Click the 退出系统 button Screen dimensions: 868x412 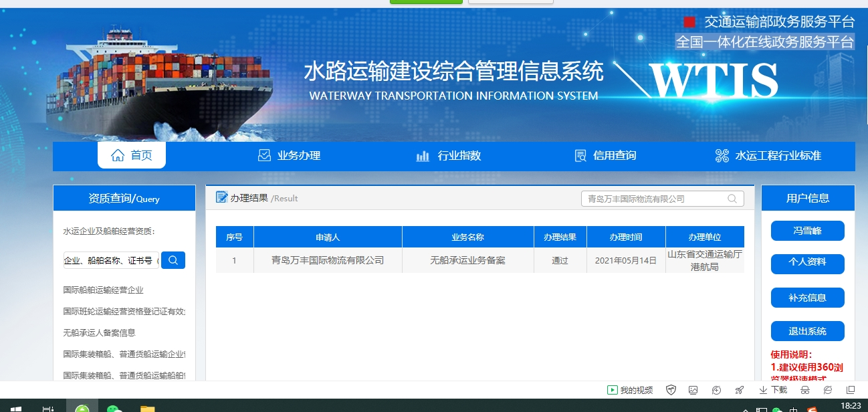click(x=807, y=331)
